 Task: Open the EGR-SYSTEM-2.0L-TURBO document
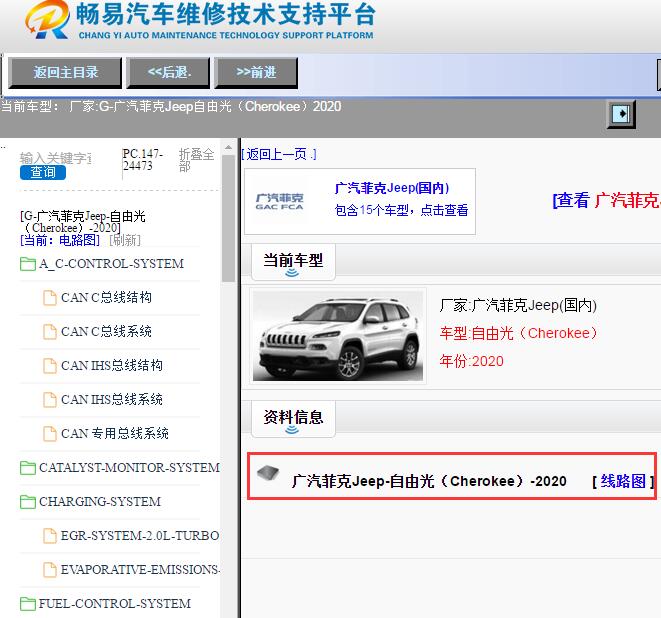pyautogui.click(x=140, y=535)
